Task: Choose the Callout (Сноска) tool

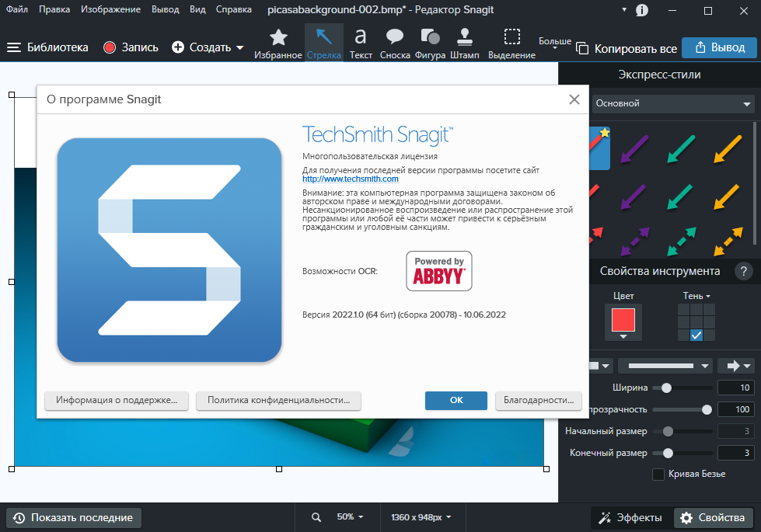Action: 395,43
